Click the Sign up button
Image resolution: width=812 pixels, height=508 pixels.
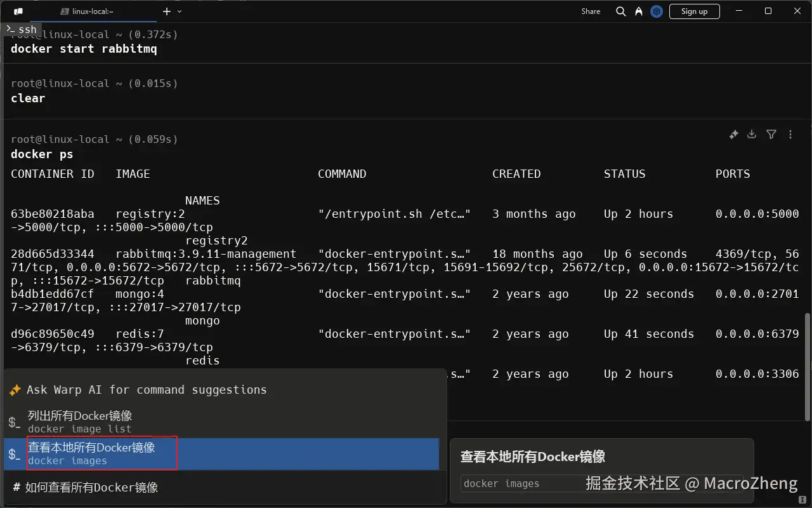point(694,11)
